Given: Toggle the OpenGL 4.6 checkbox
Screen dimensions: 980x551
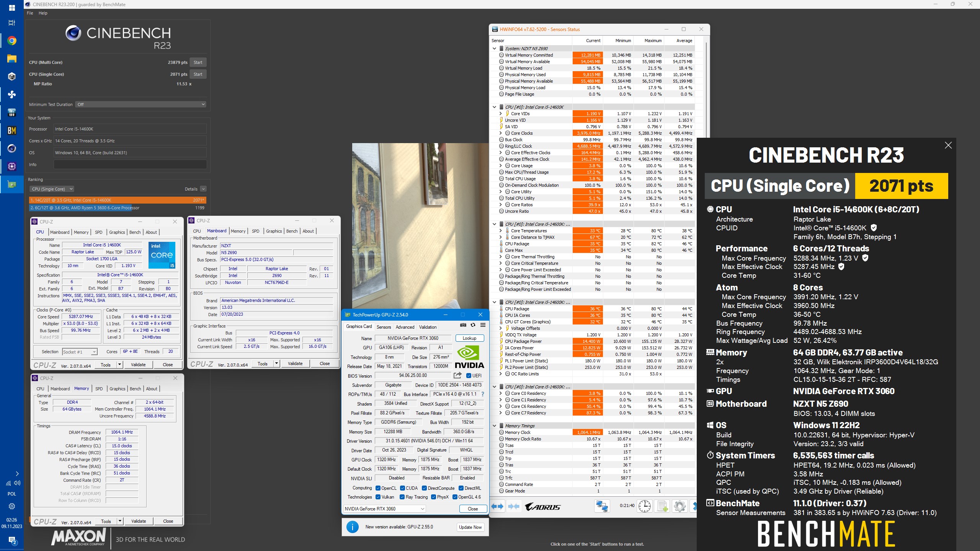Looking at the screenshot, I should click(455, 497).
